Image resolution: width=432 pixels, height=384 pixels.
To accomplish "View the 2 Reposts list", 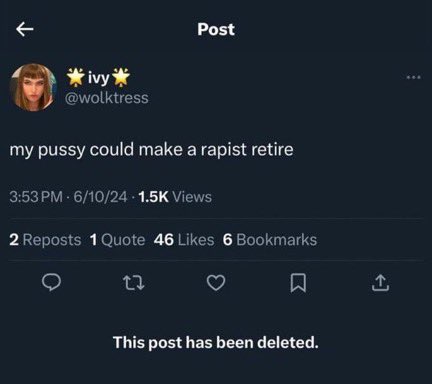I will [x=45, y=240].
